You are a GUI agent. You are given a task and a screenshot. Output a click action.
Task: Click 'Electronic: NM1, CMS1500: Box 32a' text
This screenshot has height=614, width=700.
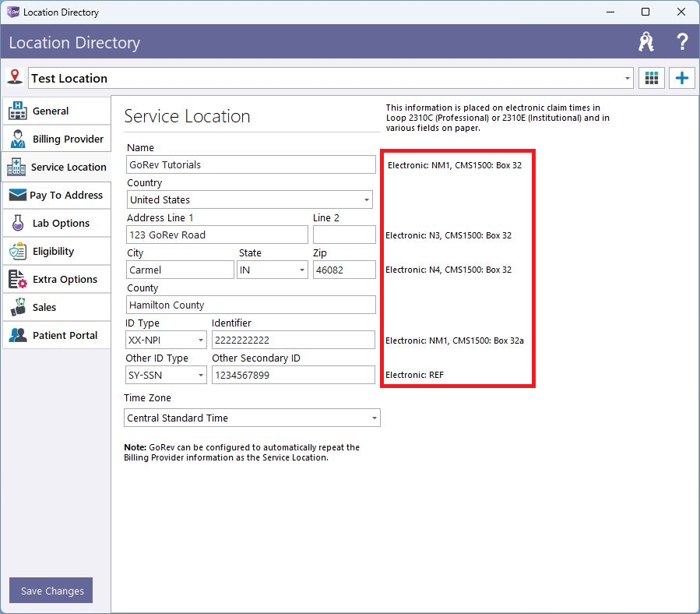[x=455, y=341]
